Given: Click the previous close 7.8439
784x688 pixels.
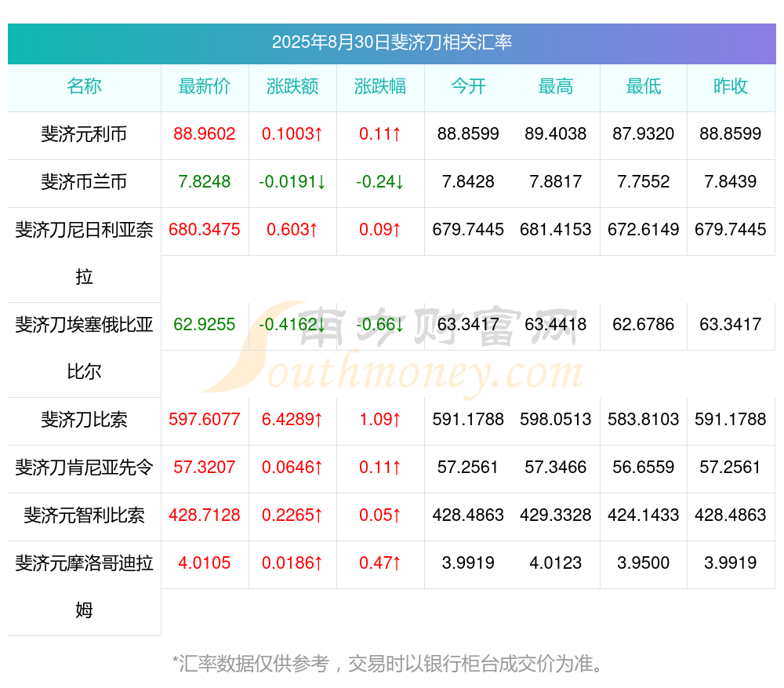Looking at the screenshot, I should point(731,181).
